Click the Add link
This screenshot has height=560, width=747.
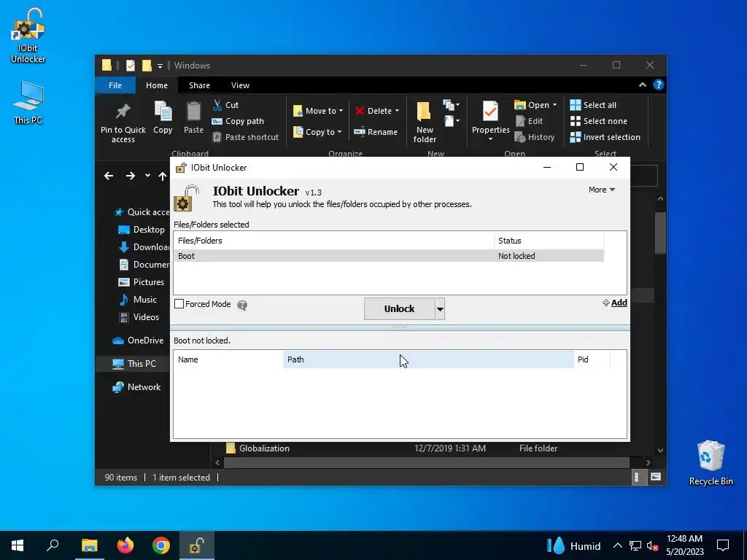tap(614, 303)
